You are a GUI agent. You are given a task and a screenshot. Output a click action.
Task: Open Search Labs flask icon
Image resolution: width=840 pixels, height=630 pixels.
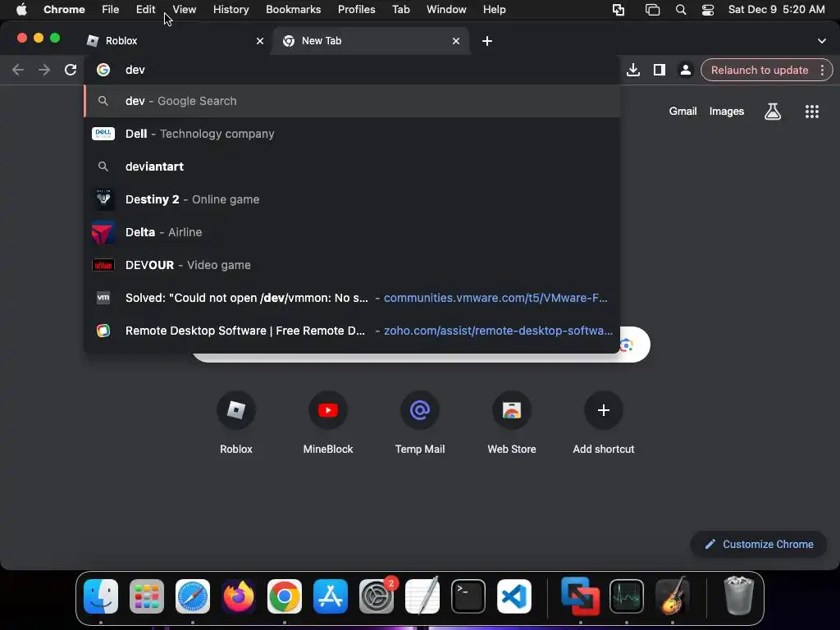tap(773, 112)
